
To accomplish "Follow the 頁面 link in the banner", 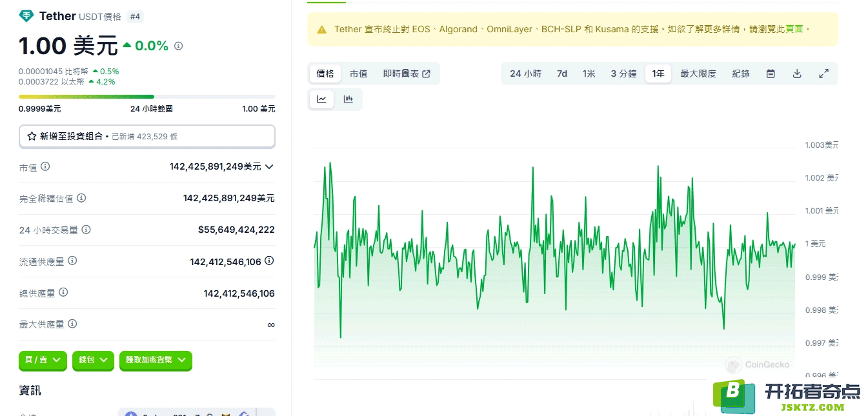I will point(794,29).
